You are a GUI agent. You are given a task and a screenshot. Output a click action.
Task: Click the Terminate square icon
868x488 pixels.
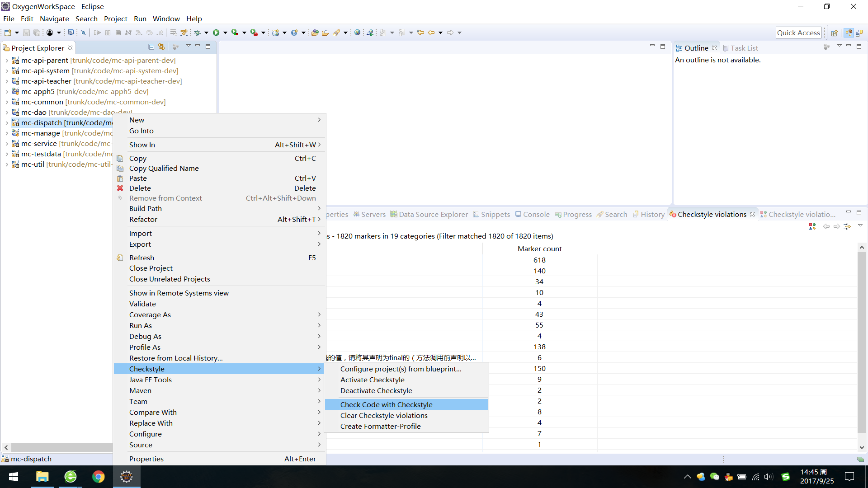118,33
